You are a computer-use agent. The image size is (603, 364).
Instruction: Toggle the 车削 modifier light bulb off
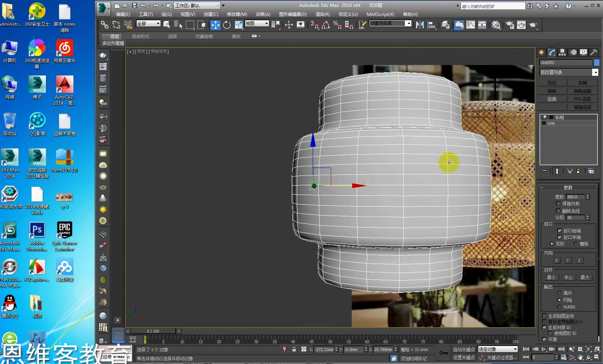pyautogui.click(x=544, y=117)
